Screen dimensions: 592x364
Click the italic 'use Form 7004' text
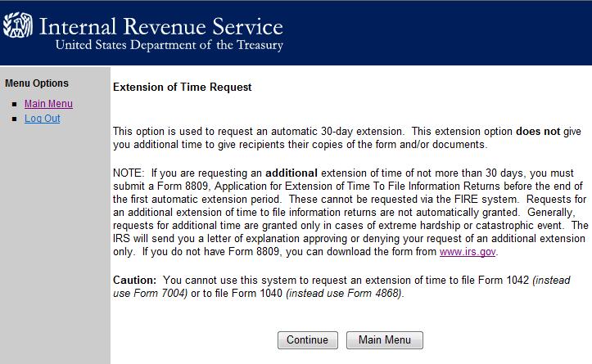(x=149, y=294)
